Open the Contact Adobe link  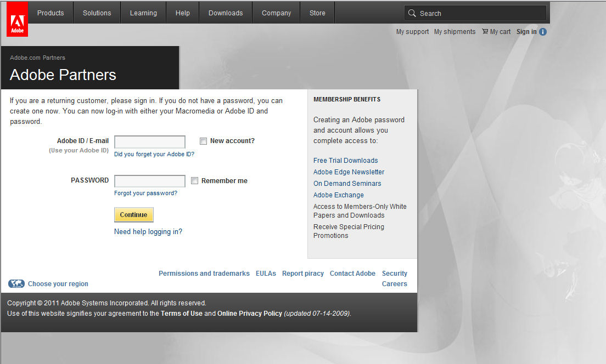coord(352,273)
